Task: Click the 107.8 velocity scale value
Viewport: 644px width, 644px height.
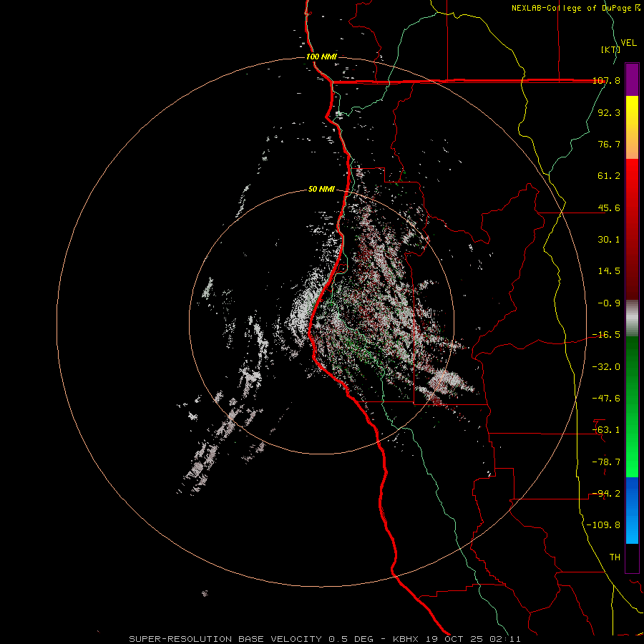Action: click(607, 80)
